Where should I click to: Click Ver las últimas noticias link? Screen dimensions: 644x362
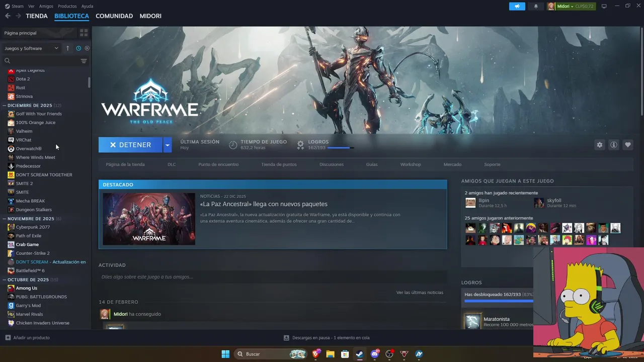(x=420, y=292)
